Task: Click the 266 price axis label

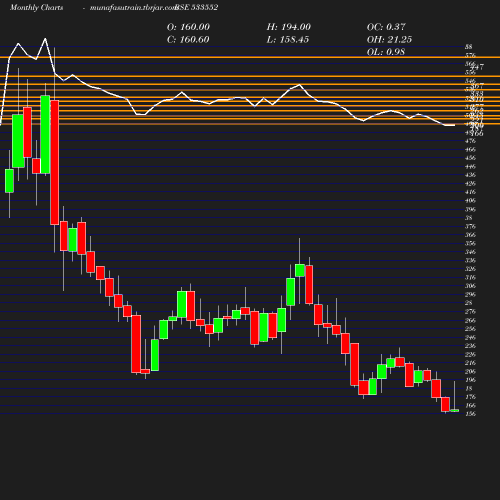Action: pyautogui.click(x=470, y=320)
